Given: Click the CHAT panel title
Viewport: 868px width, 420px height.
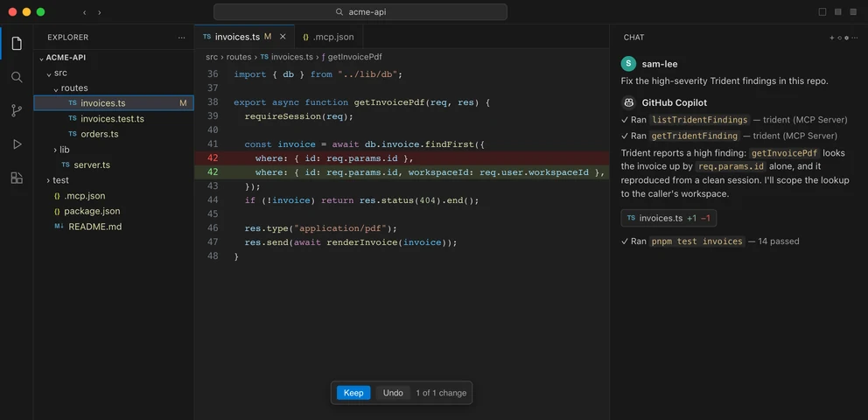Looking at the screenshot, I should click(x=633, y=38).
